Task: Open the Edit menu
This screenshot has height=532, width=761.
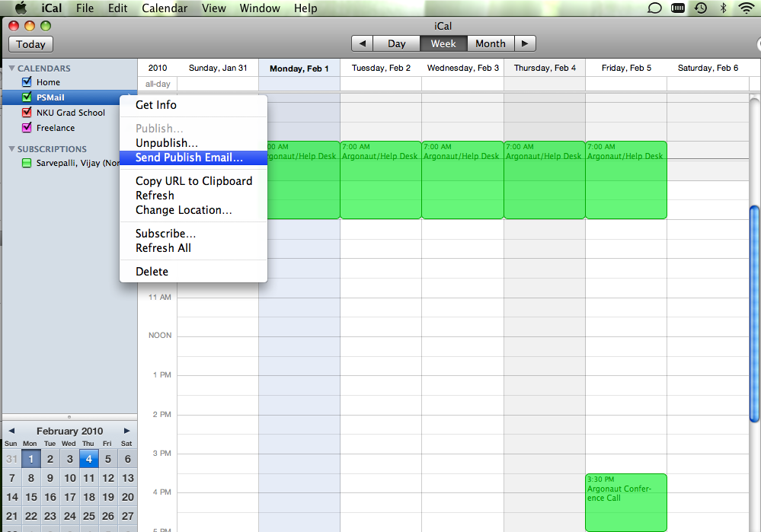Action: [x=117, y=8]
